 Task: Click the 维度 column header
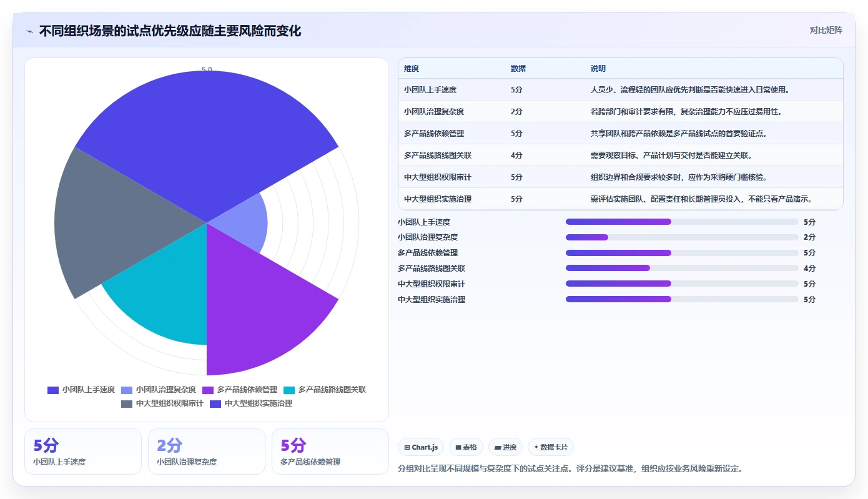tap(412, 69)
